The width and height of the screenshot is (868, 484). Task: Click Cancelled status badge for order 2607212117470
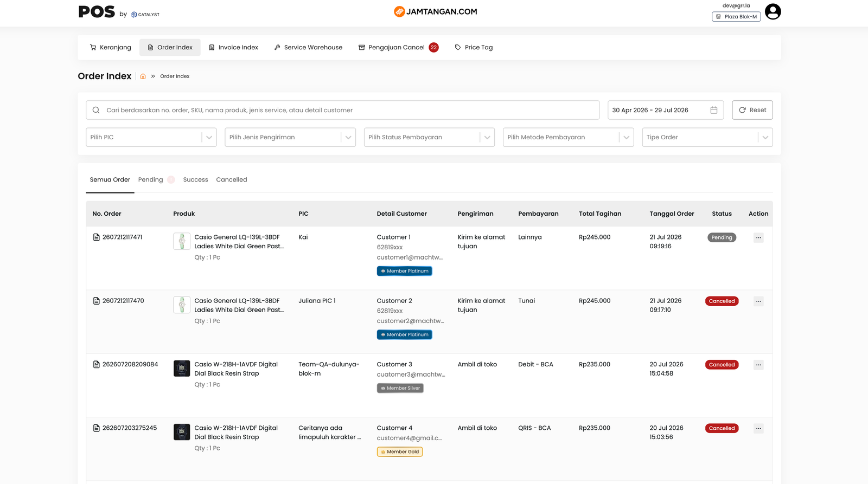coord(722,301)
